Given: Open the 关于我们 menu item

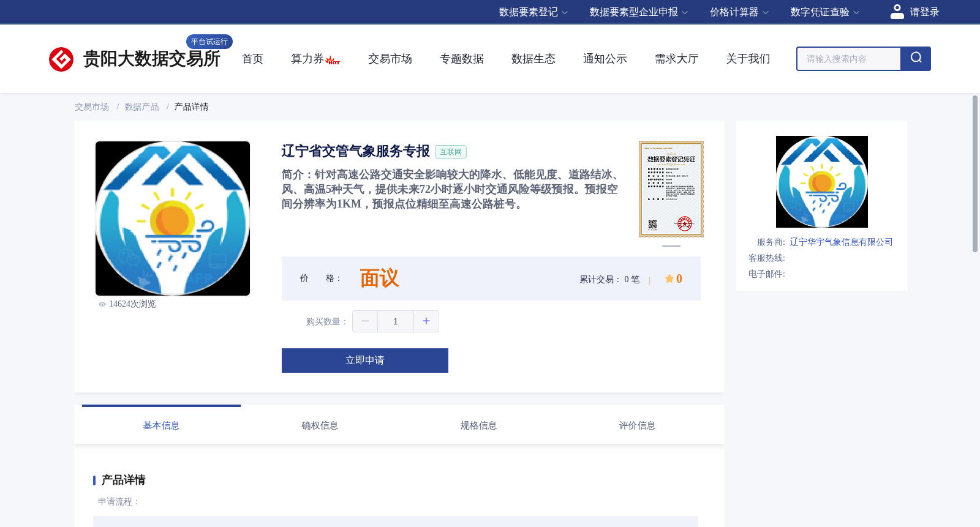Looking at the screenshot, I should click(748, 59).
